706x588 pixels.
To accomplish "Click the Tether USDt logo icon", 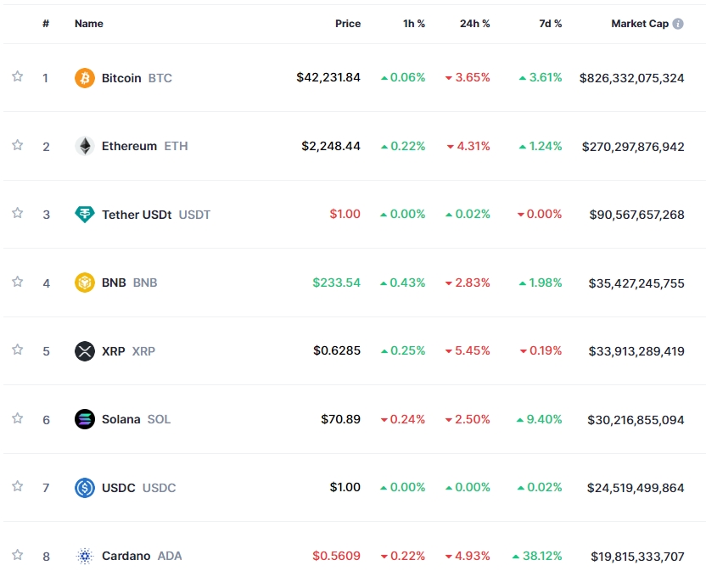I will click(85, 215).
